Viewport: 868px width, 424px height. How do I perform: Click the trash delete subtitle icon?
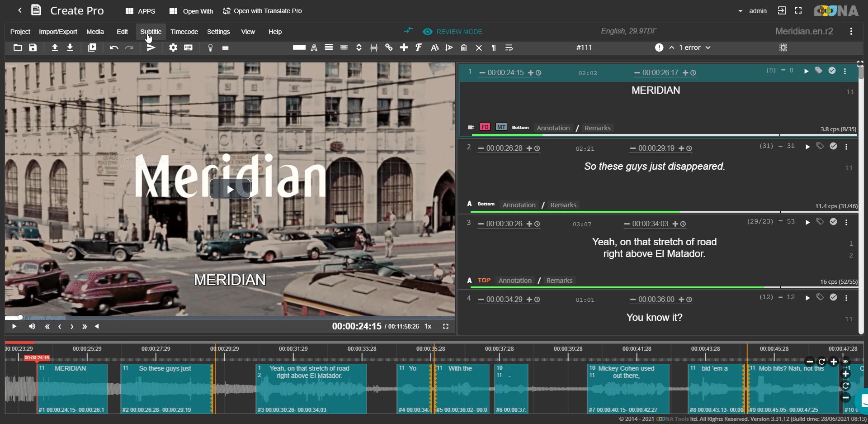[464, 48]
